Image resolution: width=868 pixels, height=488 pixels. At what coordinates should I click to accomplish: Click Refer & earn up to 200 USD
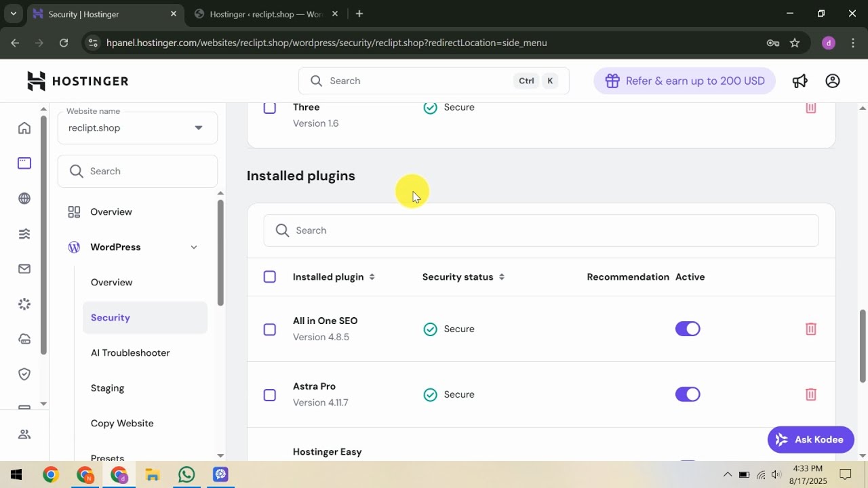[x=684, y=81]
